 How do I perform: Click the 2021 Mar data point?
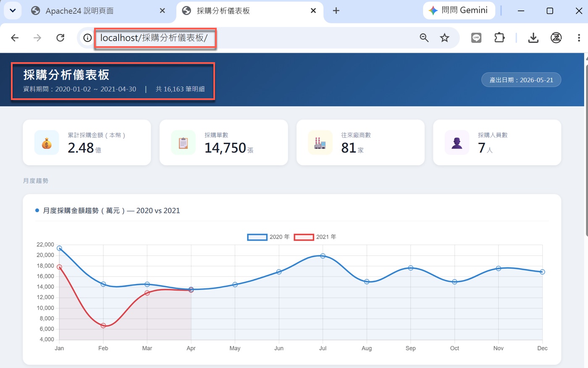coord(147,293)
